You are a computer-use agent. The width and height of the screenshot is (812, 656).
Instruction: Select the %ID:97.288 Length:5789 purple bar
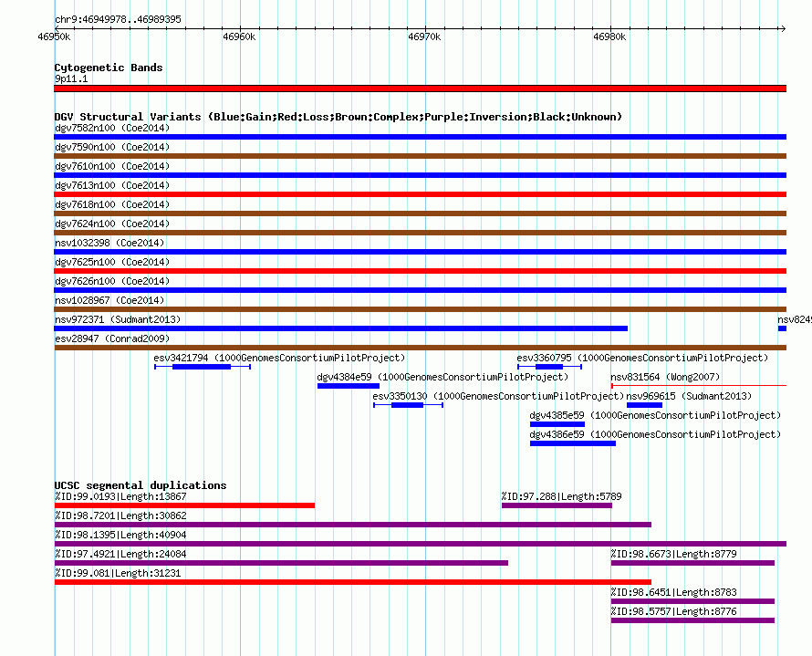tap(557, 505)
